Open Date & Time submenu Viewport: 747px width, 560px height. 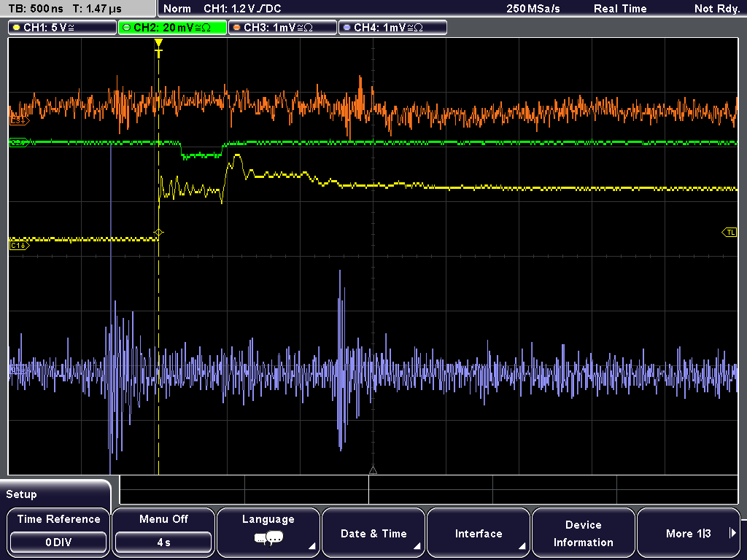(x=373, y=532)
